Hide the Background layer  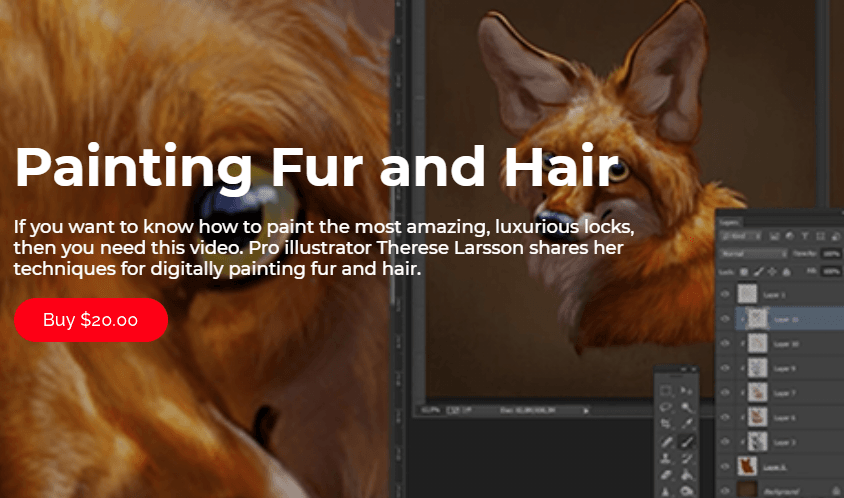(725, 490)
